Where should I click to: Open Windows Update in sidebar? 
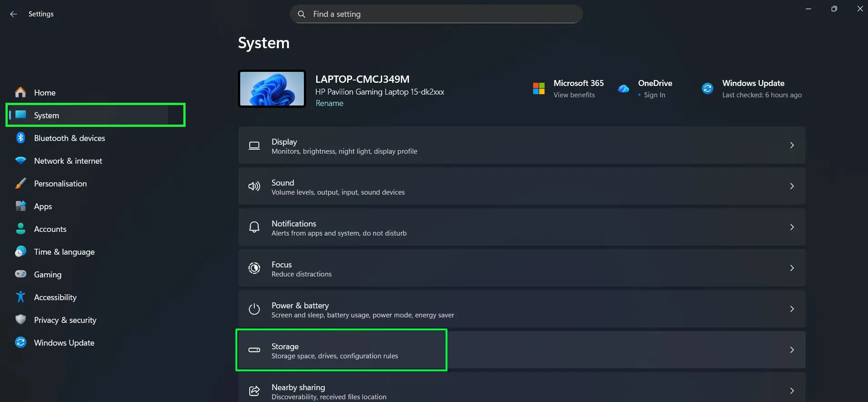pos(64,343)
